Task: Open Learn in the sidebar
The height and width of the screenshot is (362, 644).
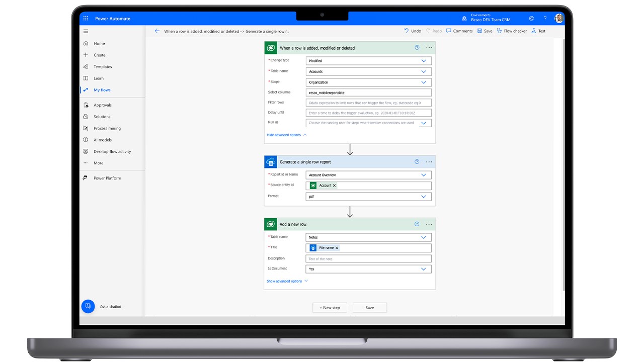Action: (x=99, y=78)
